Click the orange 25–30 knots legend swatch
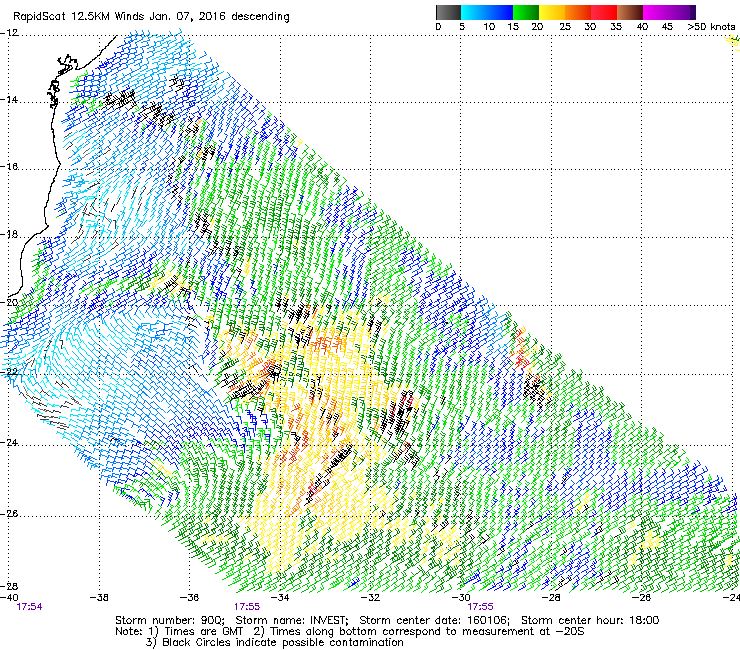 (578, 12)
